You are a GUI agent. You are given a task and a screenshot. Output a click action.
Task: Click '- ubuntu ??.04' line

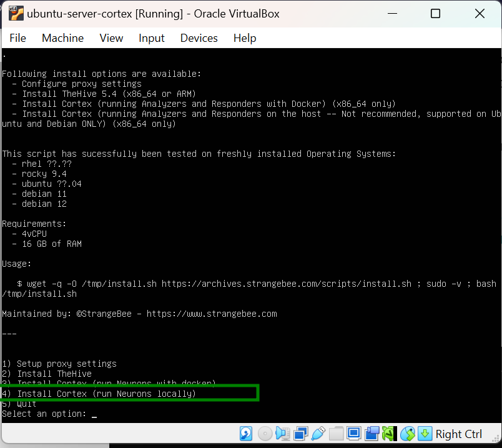(x=47, y=184)
